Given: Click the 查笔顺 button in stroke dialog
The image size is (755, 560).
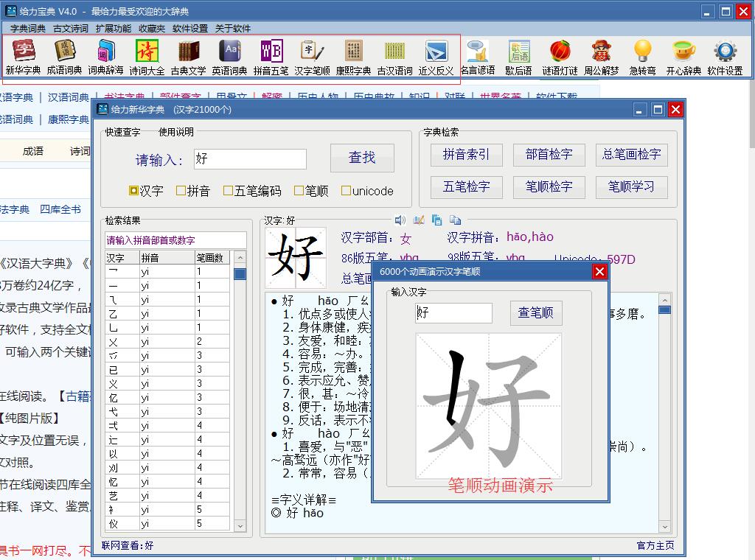Looking at the screenshot, I should click(536, 312).
